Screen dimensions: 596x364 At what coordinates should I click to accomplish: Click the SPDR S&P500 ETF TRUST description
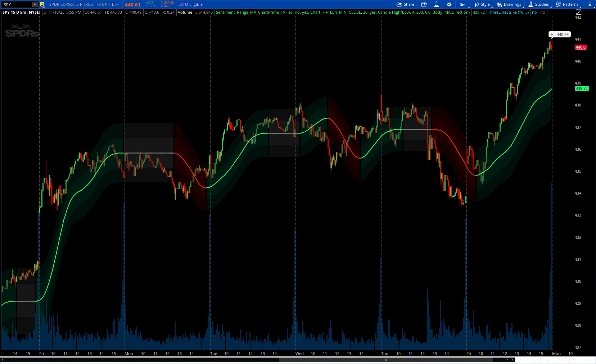84,4
